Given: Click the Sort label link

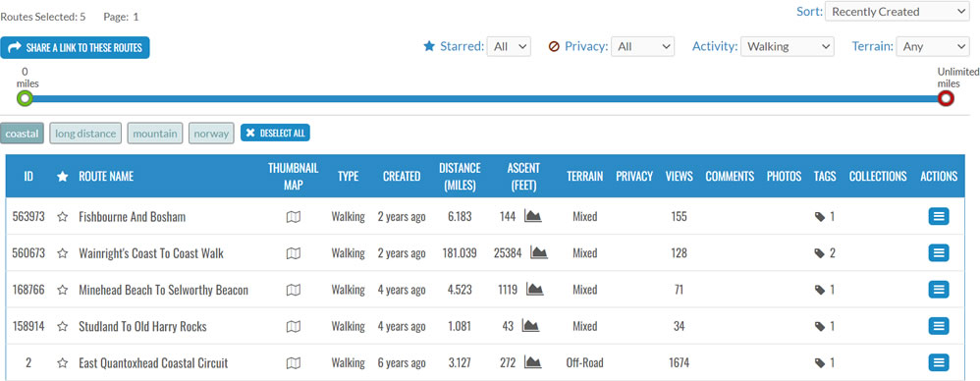Looking at the screenshot, I should 809,11.
